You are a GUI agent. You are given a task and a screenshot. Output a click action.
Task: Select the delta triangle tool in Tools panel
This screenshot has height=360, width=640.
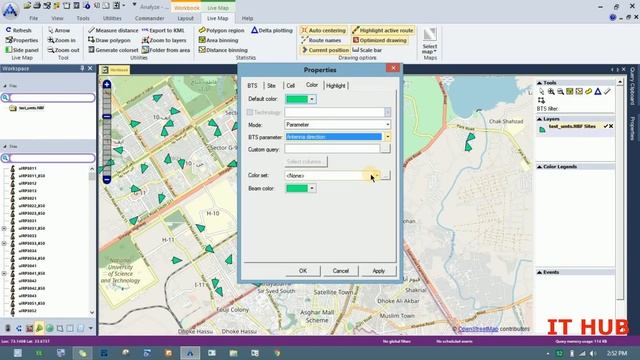598,91
